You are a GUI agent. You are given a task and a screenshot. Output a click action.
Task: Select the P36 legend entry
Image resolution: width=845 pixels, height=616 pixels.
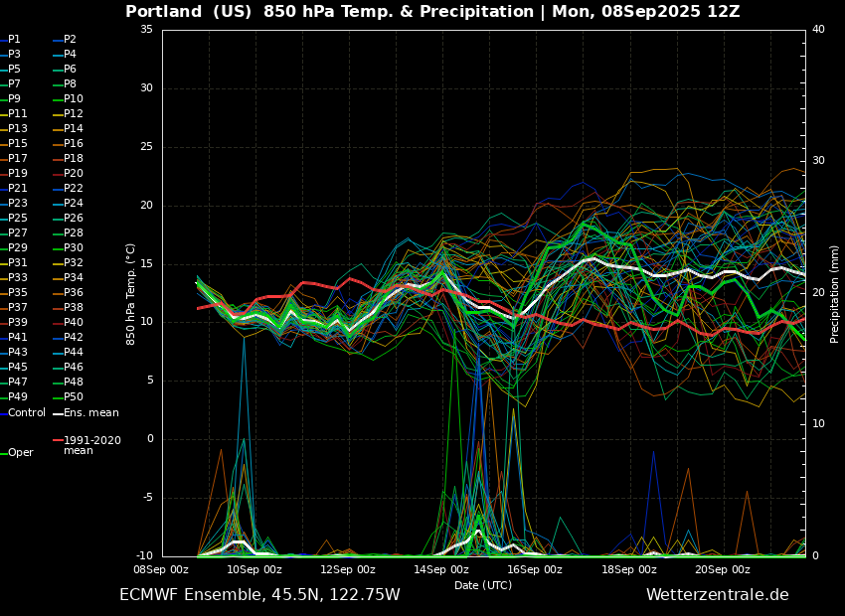(x=74, y=293)
